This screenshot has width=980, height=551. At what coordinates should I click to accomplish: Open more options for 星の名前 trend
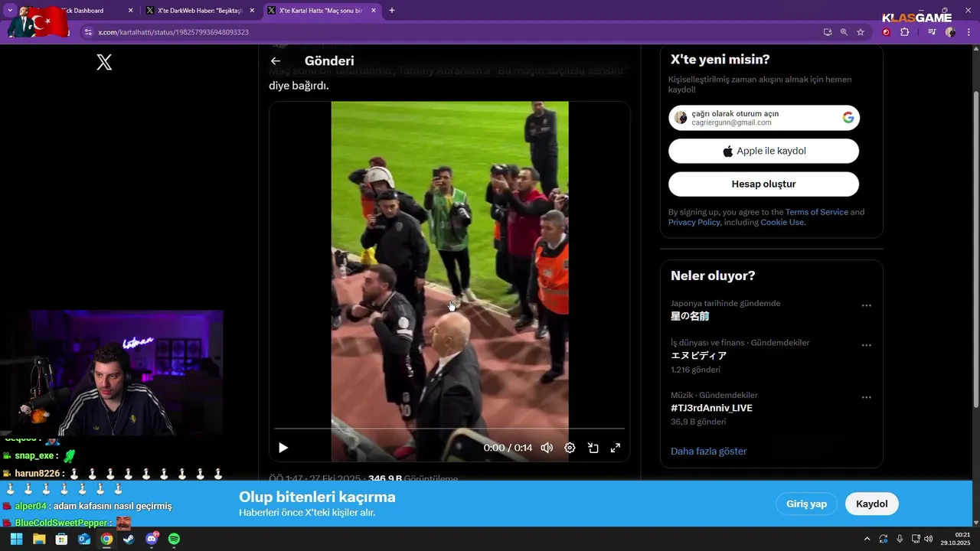click(x=866, y=305)
